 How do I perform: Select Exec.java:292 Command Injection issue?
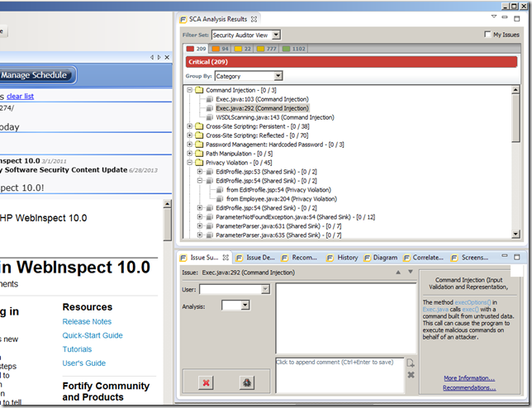[x=262, y=108]
